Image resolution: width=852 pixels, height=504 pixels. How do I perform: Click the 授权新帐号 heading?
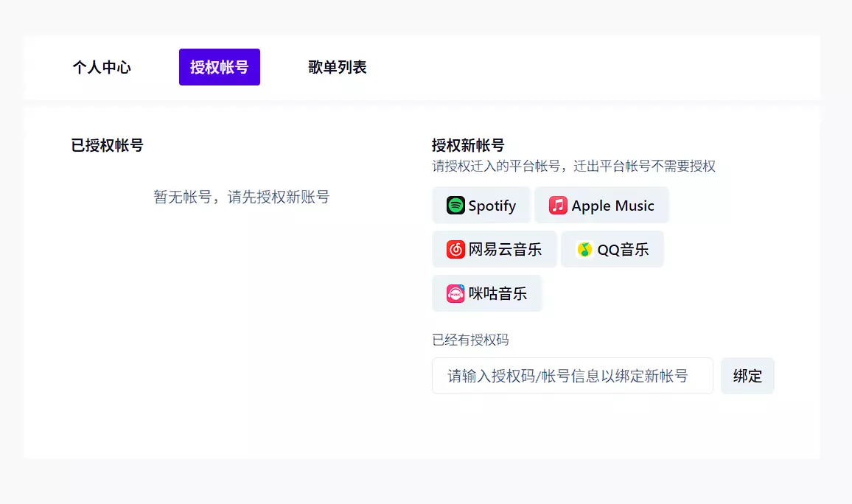pos(468,145)
